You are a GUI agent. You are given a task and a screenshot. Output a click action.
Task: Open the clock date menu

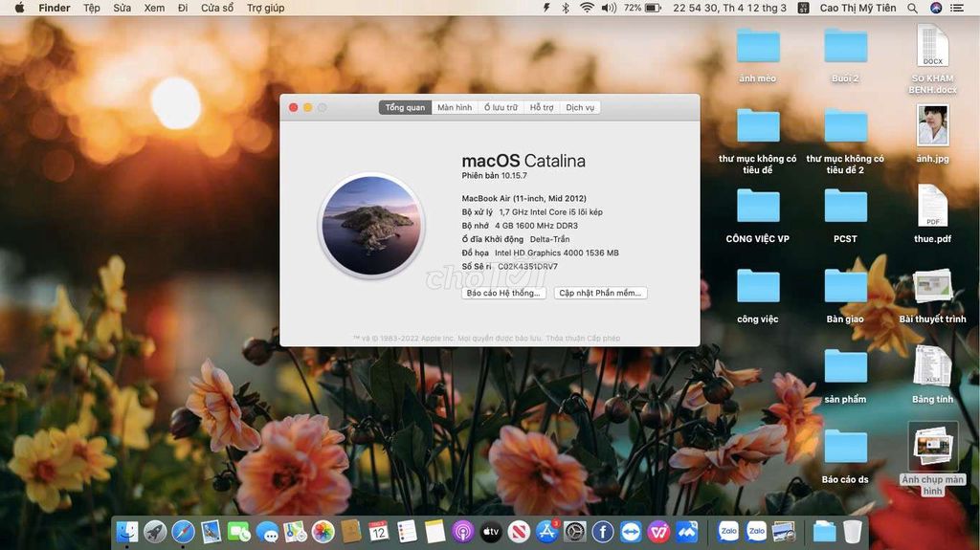point(729,8)
